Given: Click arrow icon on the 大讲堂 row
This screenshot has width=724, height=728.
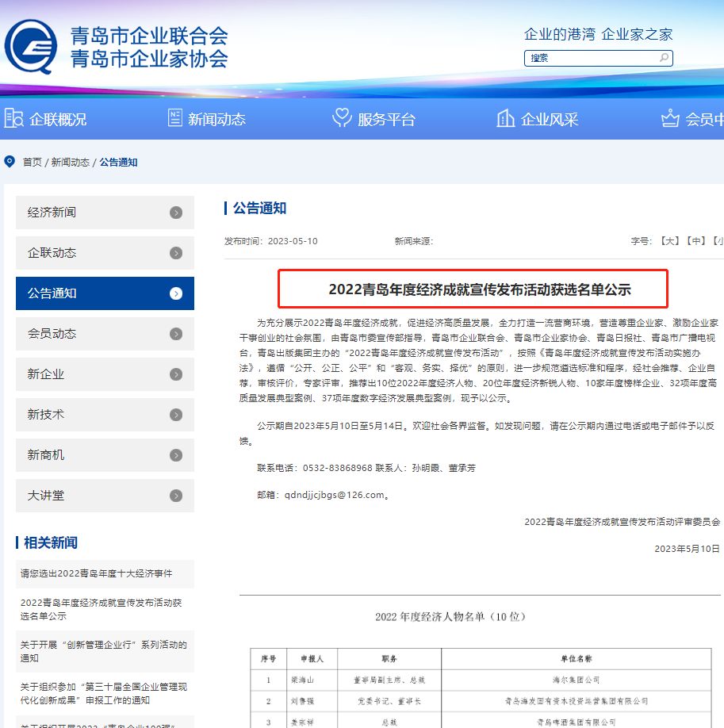Looking at the screenshot, I should pyautogui.click(x=176, y=496).
